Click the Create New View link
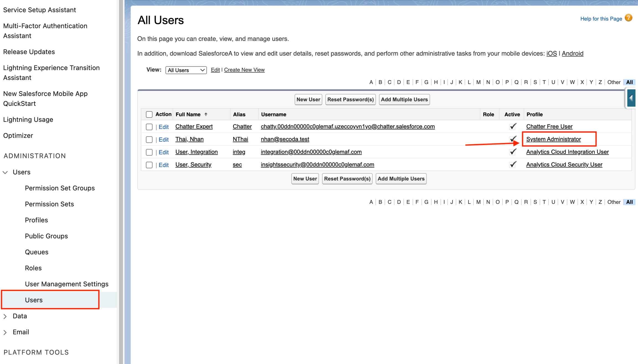The height and width of the screenshot is (364, 638). click(244, 70)
